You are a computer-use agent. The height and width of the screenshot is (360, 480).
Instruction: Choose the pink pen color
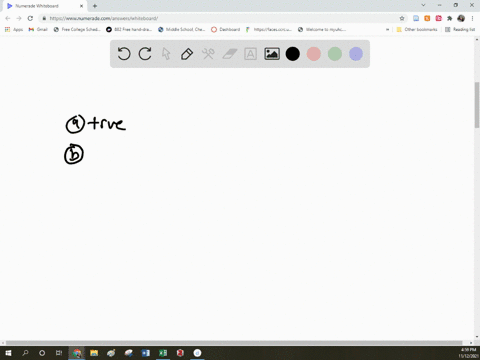[x=314, y=54]
